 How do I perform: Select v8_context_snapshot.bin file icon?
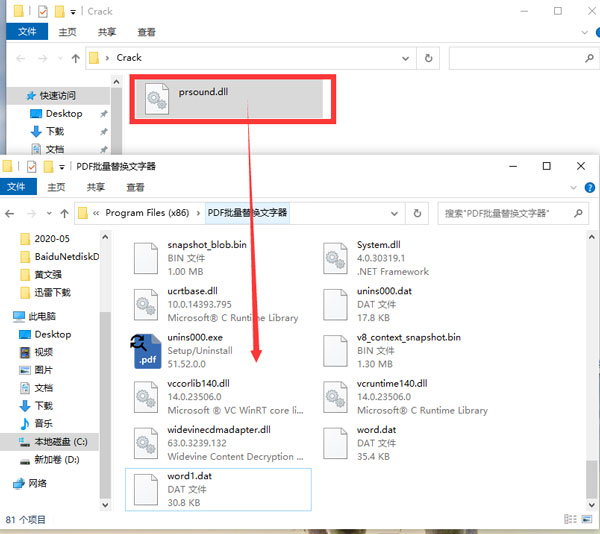[335, 351]
